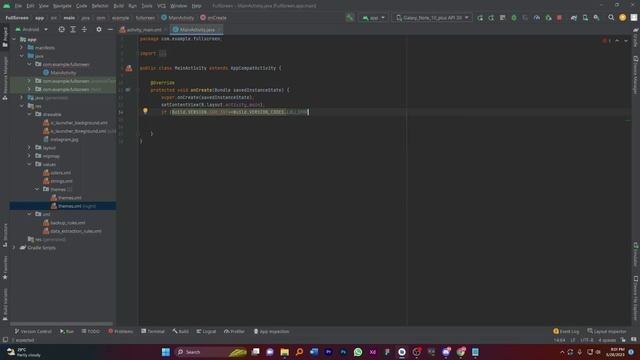Collapse the drawable folder
Viewport: 640px width, 360px height.
click(x=29, y=114)
